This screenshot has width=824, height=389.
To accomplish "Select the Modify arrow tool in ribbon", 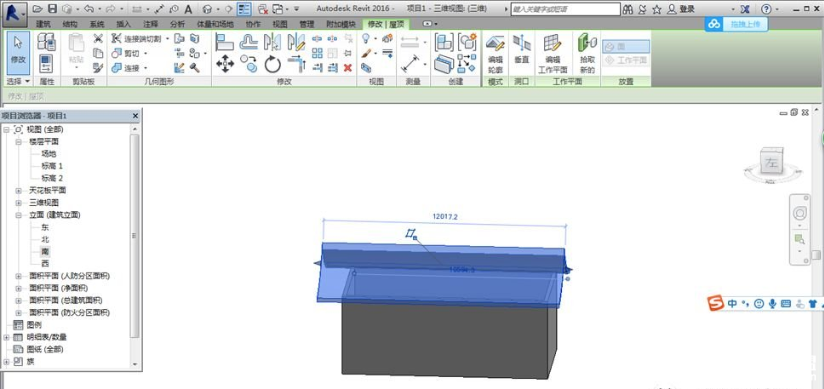I will pyautogui.click(x=18, y=54).
